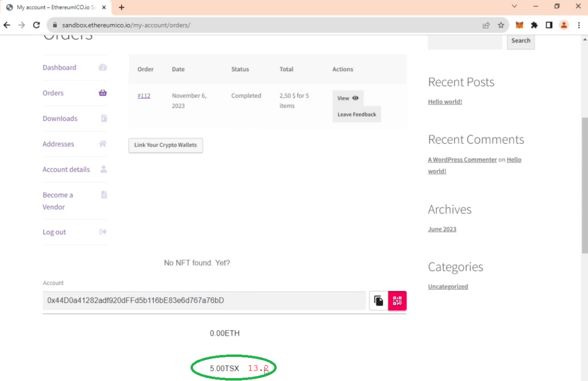This screenshot has height=381, width=588.
Task: Open Chrome side panel icon
Action: (x=549, y=25)
